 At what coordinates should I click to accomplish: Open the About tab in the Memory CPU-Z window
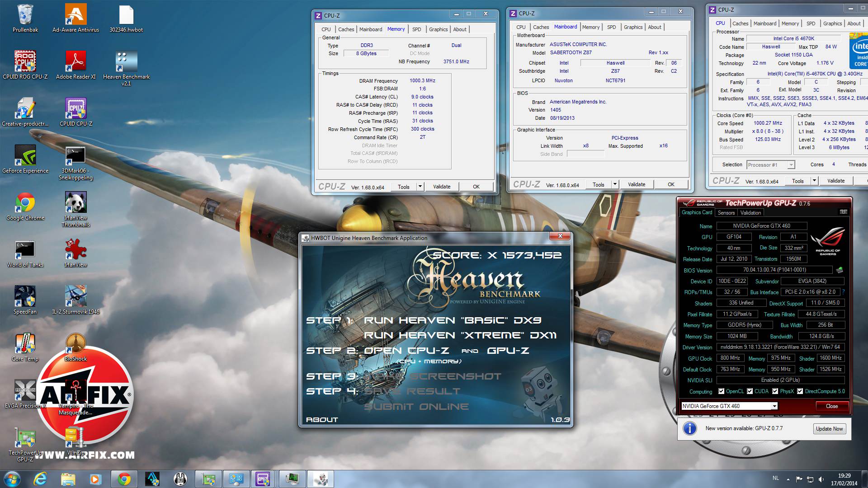tap(460, 29)
